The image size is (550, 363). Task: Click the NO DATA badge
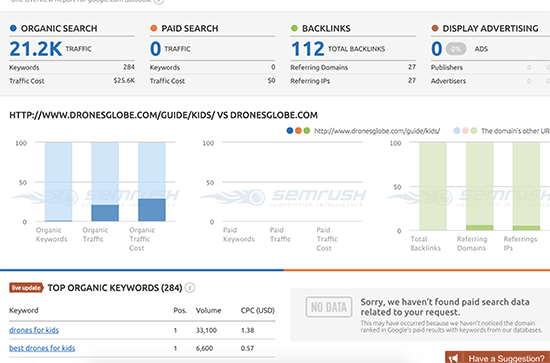pos(329,307)
